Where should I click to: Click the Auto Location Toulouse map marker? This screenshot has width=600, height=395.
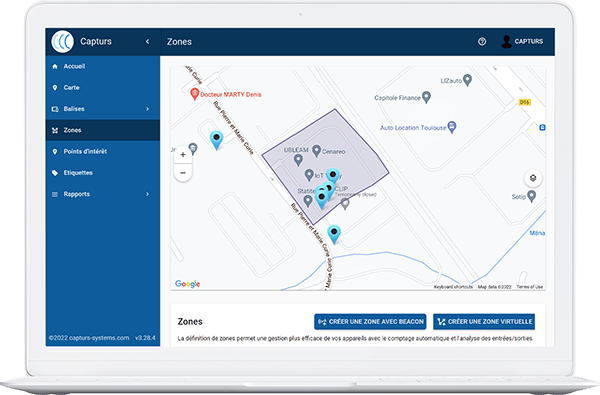(452, 127)
